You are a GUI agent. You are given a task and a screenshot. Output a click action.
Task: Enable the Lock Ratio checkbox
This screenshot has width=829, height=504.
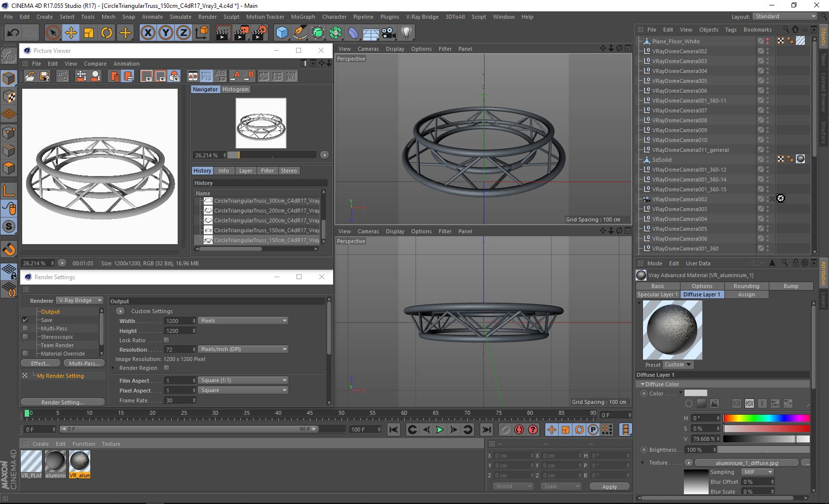[x=166, y=340]
